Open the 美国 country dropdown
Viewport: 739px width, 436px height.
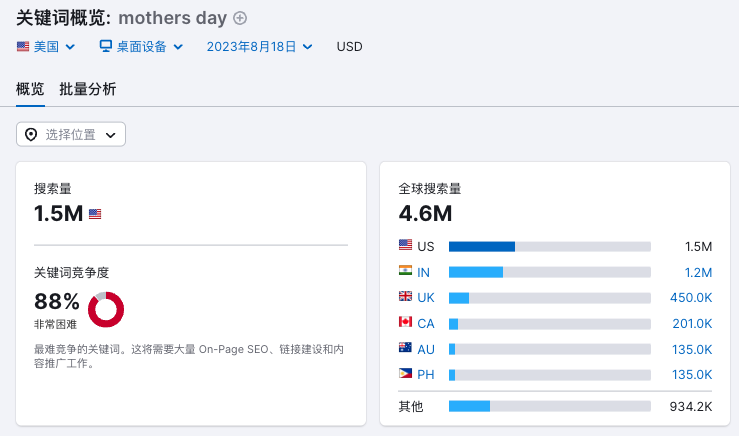pyautogui.click(x=45, y=46)
